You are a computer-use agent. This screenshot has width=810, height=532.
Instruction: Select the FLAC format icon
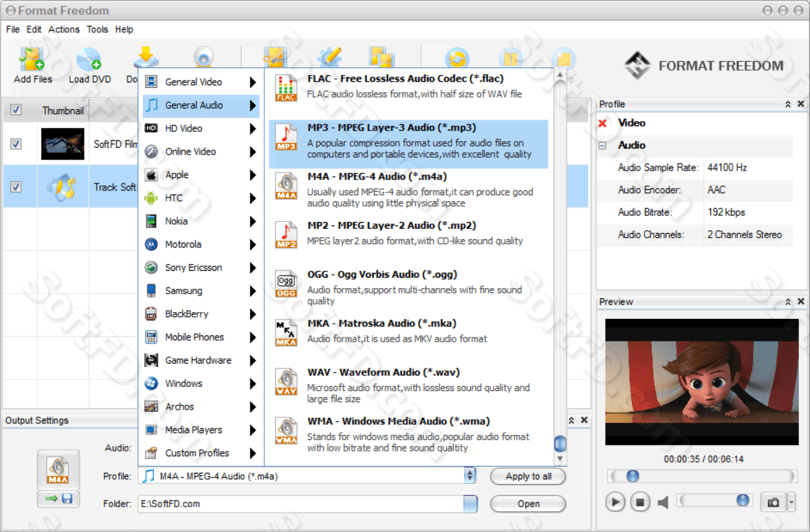(x=286, y=88)
